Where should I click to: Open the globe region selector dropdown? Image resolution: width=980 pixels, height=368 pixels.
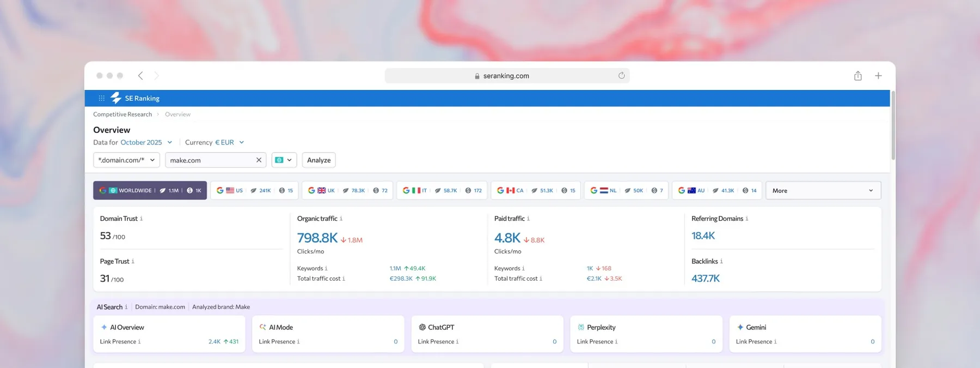(x=284, y=160)
